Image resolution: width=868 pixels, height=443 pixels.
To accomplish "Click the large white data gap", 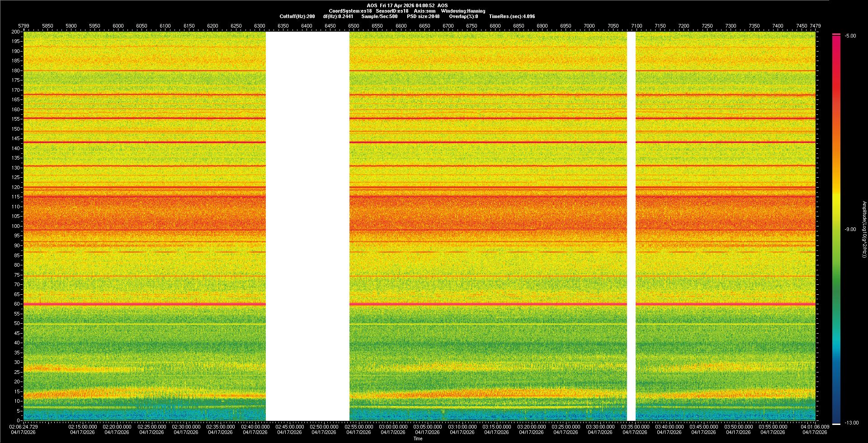I will 307,226.
